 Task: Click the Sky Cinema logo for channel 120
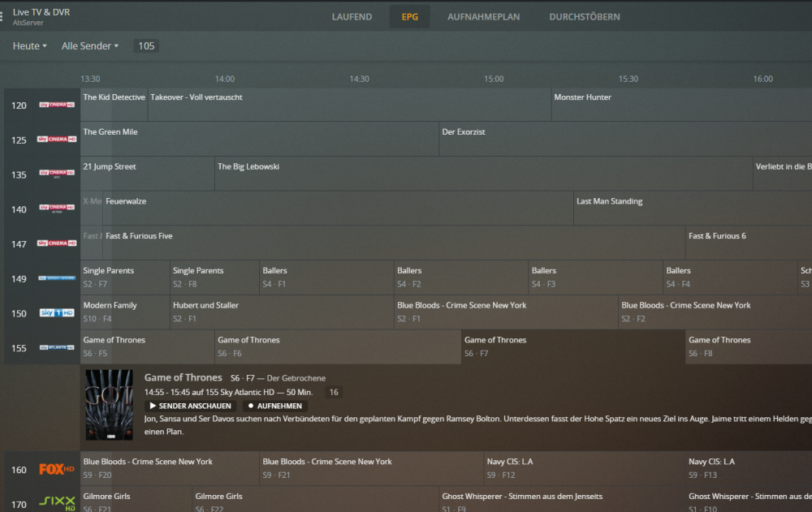57,105
